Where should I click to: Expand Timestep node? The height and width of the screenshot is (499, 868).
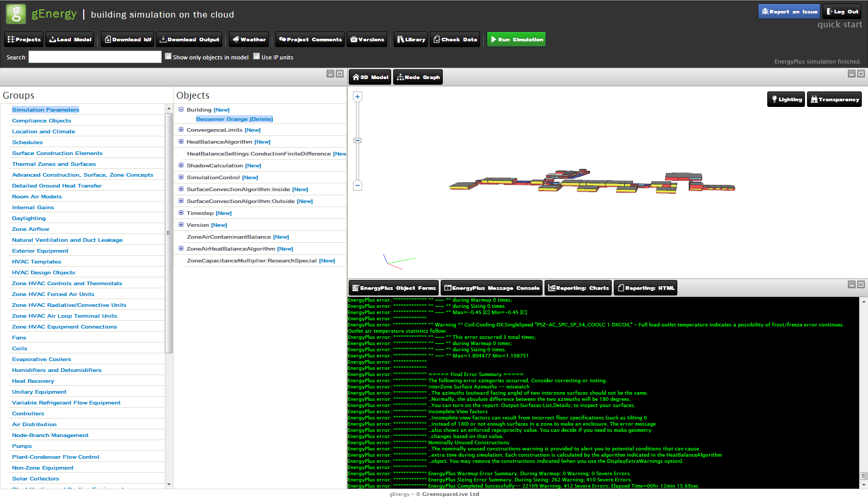(181, 213)
